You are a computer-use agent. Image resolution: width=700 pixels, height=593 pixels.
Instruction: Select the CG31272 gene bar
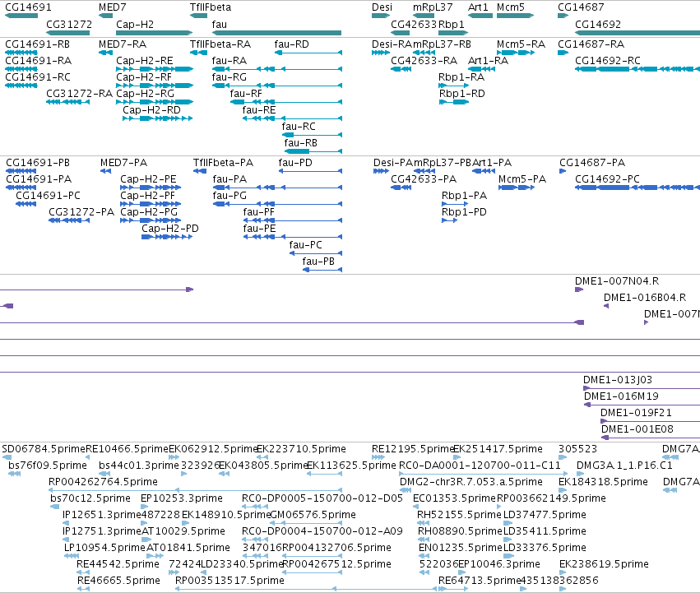tap(67, 33)
